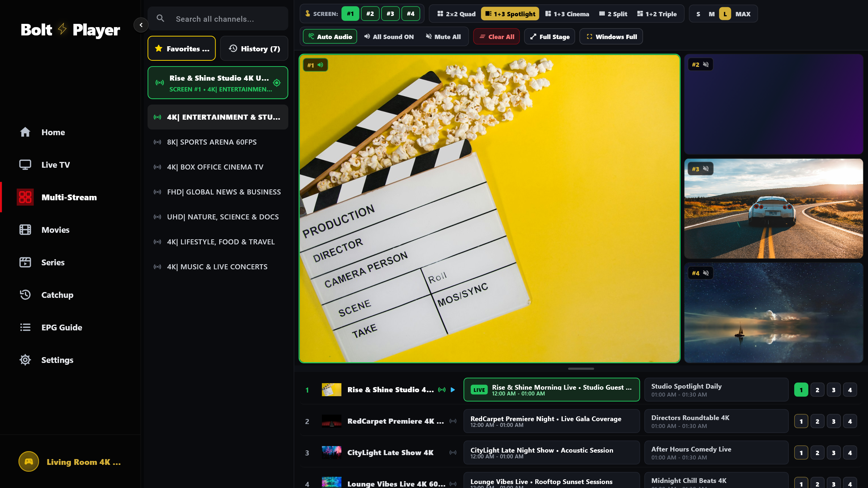Focus the Search all channels field

(x=218, y=19)
